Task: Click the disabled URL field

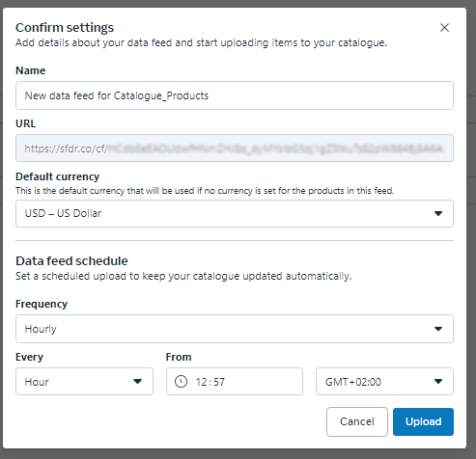Action: [234, 148]
